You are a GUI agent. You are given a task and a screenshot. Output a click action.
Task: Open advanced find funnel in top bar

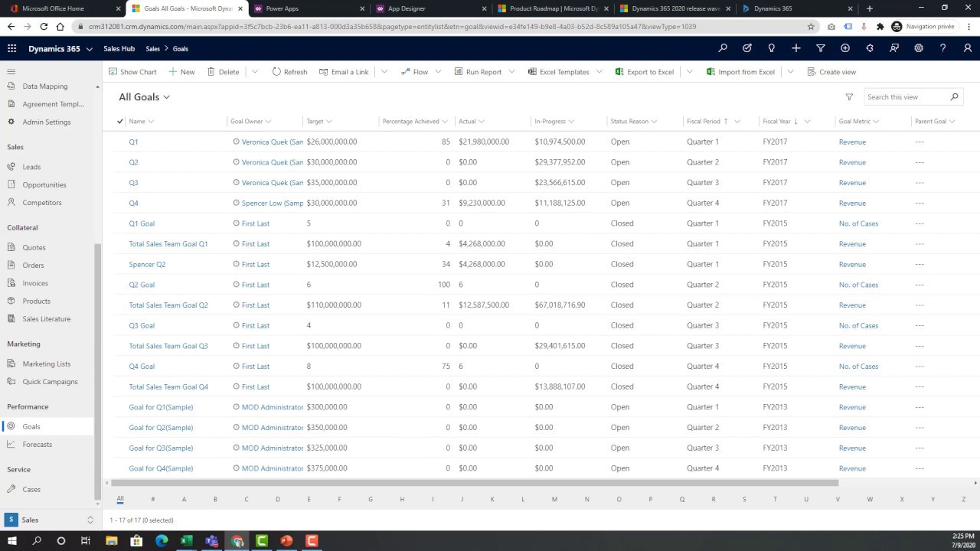[x=821, y=48]
